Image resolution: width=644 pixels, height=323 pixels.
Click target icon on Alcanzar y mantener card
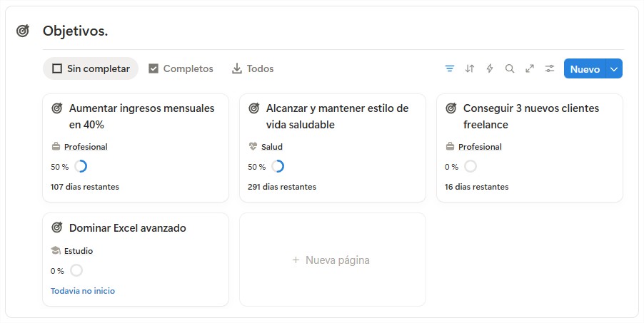[x=254, y=108]
